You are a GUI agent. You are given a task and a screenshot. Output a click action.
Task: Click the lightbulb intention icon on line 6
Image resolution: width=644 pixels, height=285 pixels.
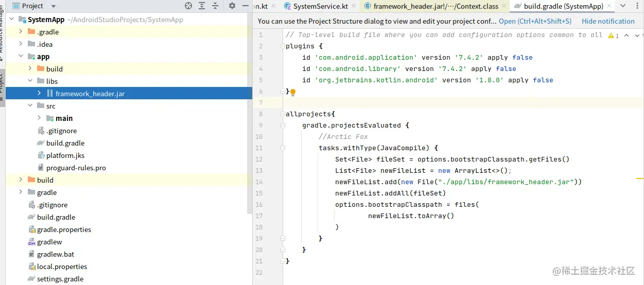[293, 92]
